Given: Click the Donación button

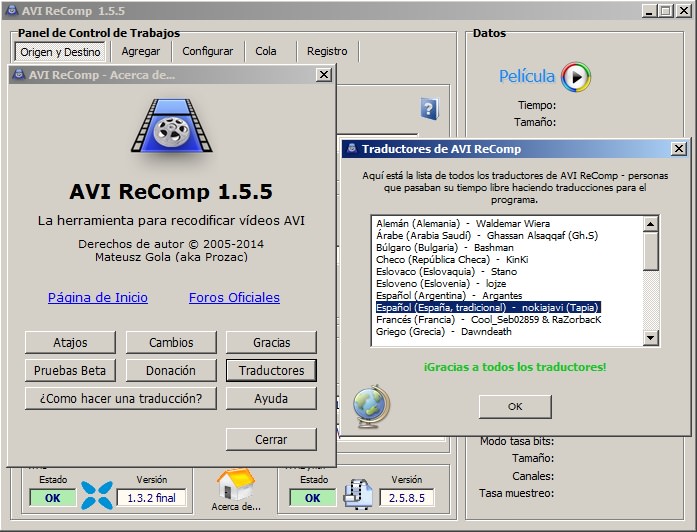Looking at the screenshot, I should click(171, 371).
